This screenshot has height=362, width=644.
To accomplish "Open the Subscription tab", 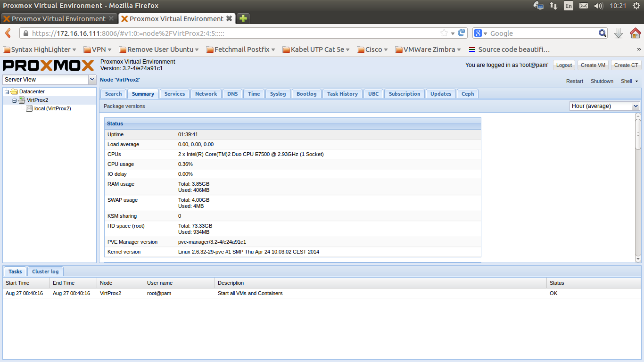I will click(x=405, y=94).
